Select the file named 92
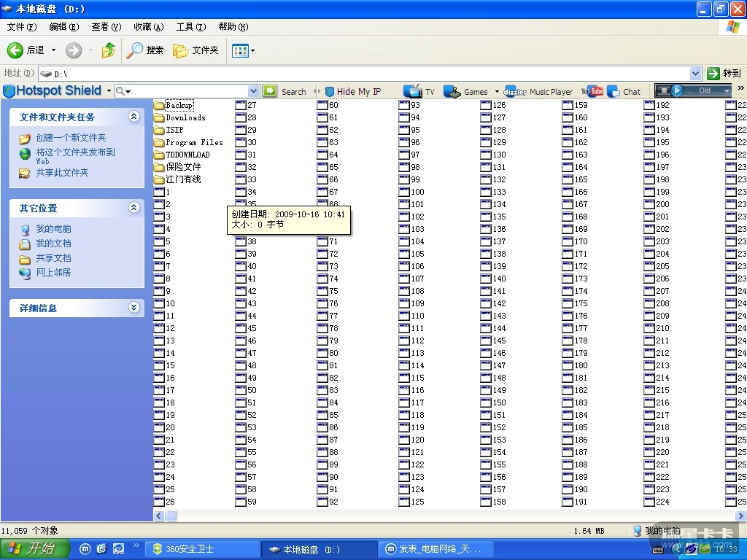The height and width of the screenshot is (560, 747). click(x=328, y=502)
